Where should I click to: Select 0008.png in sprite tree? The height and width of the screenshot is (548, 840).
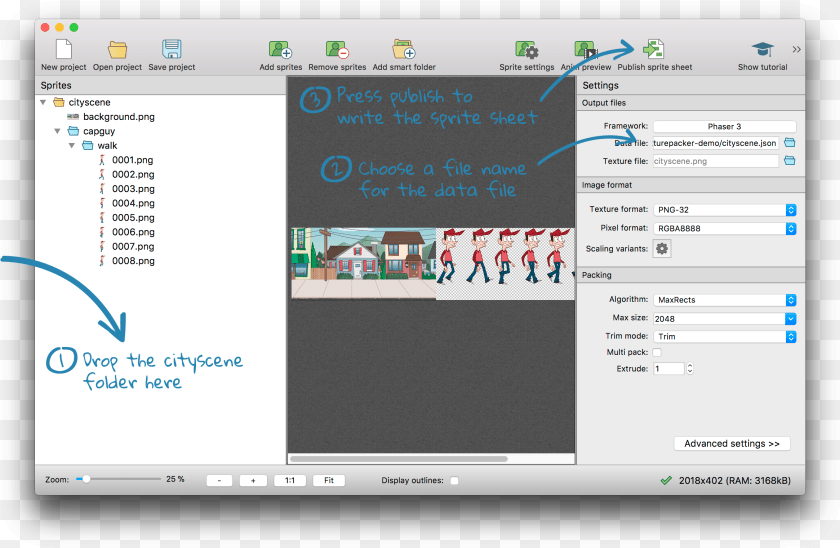[132, 261]
